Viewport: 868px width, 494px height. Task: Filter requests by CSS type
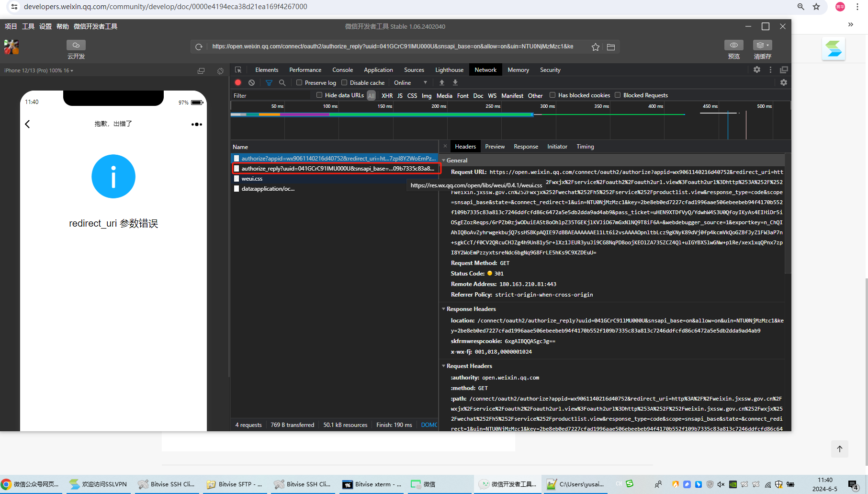click(412, 96)
